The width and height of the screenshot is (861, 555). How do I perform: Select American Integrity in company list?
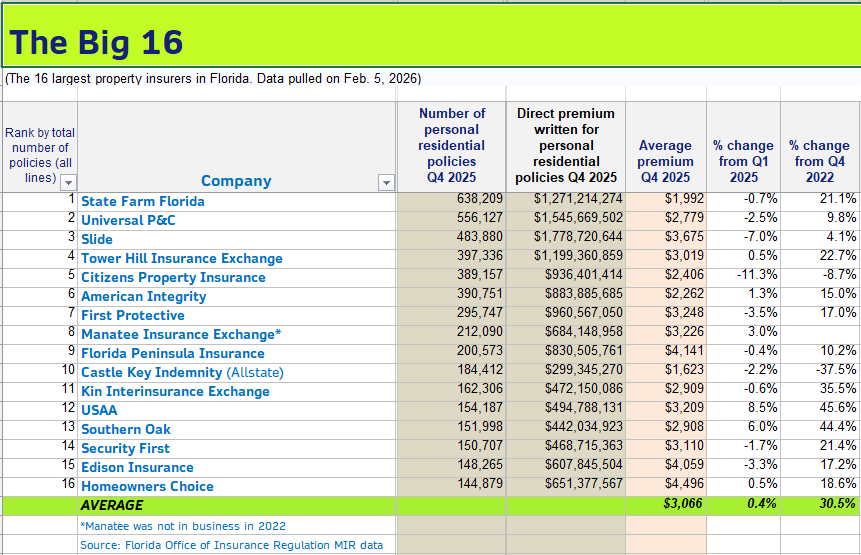(x=143, y=296)
